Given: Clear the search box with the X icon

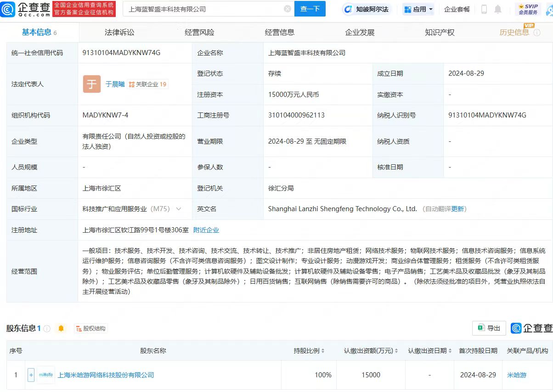Looking at the screenshot, I should tap(288, 9).
